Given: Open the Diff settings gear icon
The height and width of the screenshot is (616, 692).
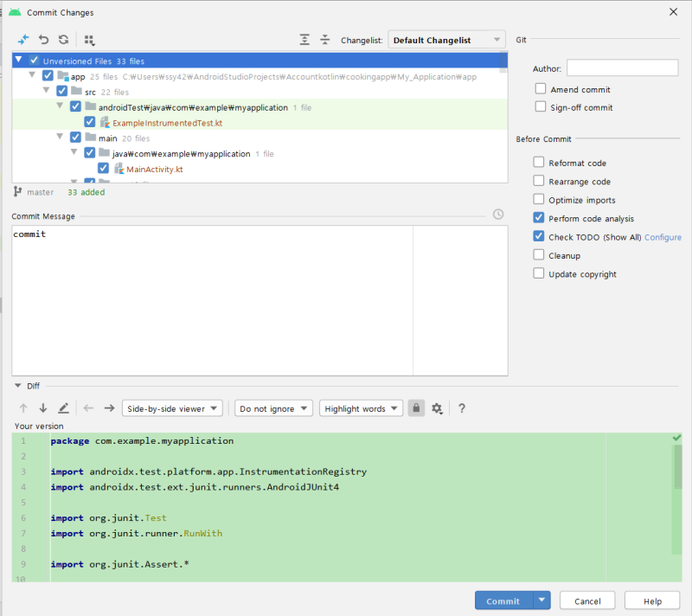Looking at the screenshot, I should point(437,407).
